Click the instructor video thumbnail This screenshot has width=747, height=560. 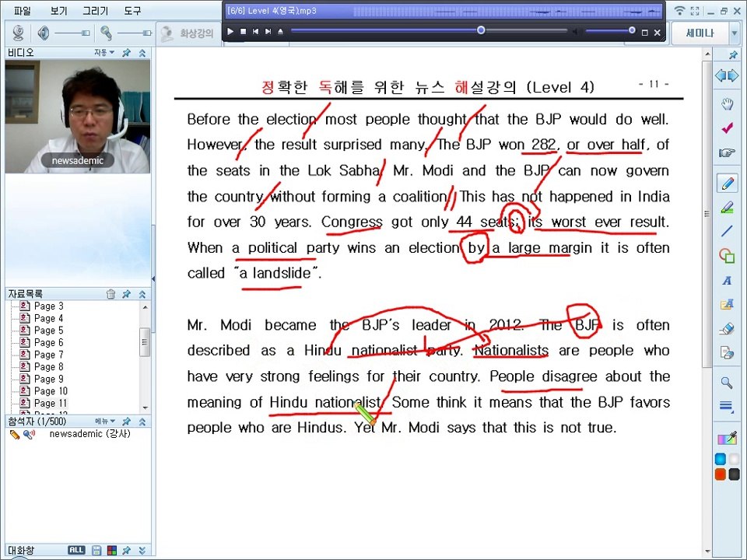tap(77, 116)
